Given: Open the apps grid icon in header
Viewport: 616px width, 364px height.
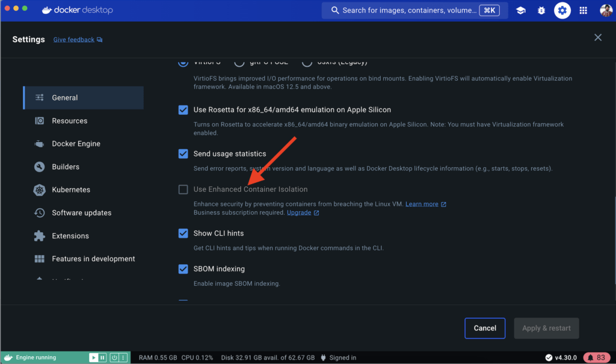Looking at the screenshot, I should tap(584, 11).
